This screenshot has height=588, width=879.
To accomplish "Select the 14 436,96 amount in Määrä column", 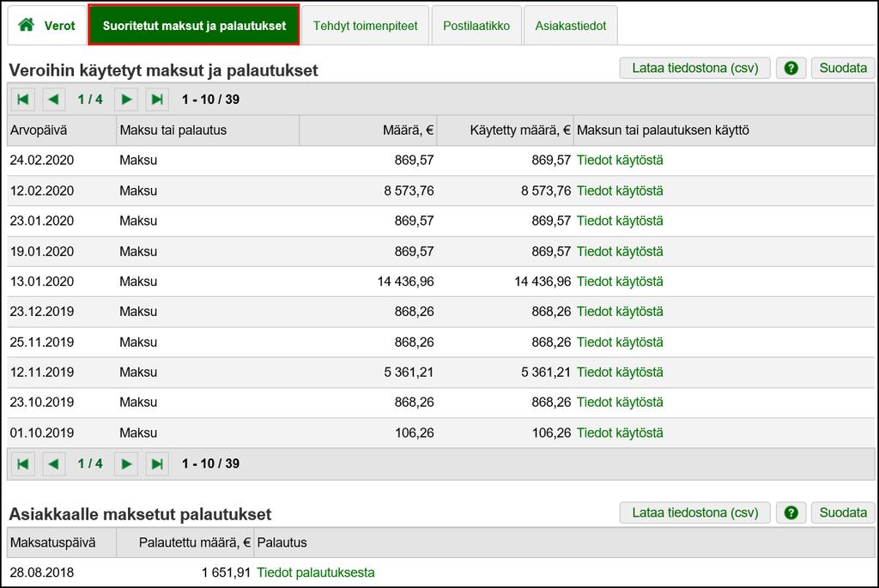I will pos(406,282).
